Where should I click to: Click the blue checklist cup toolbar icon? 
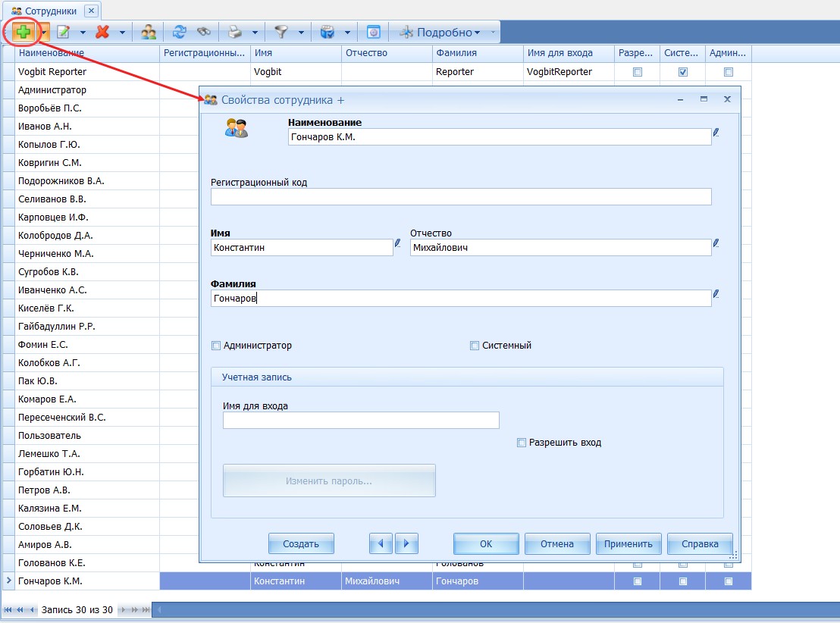327,32
